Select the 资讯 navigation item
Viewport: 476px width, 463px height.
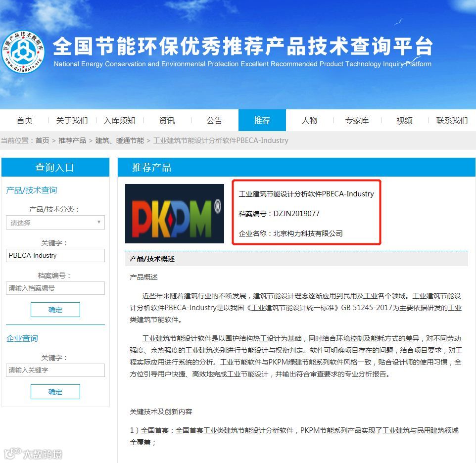click(x=167, y=121)
